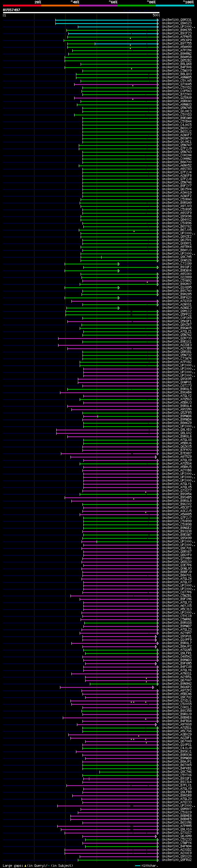Viewport: 197px width, 868px height.
Task: Click the UniRef100_C7IW74 label
Action: (176, 358)
